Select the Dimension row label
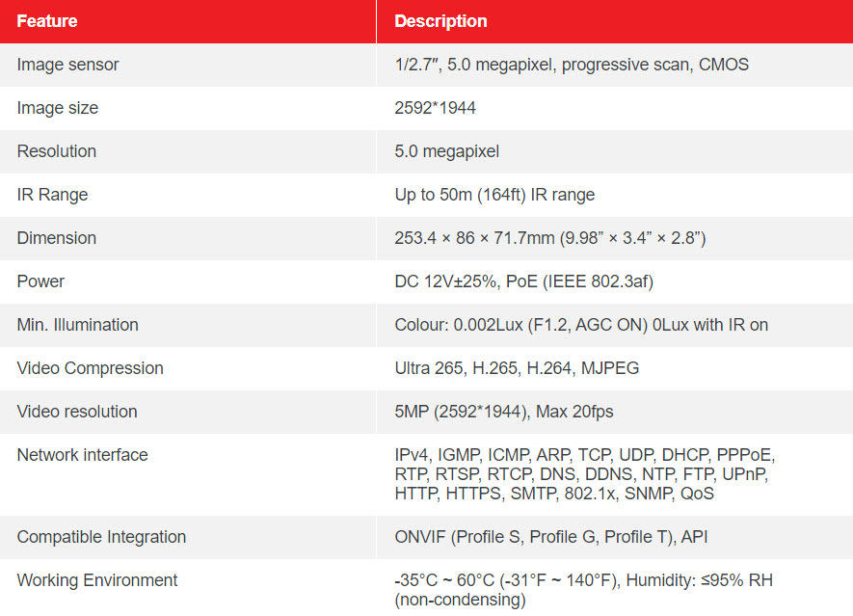 [57, 238]
